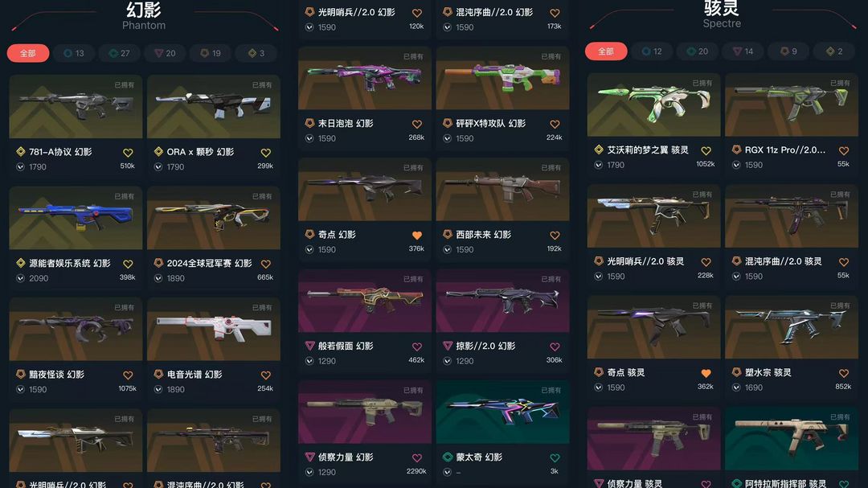
Task: Open the 2024全球冠军赛 幻影 skin thumbnail
Action: click(x=214, y=218)
